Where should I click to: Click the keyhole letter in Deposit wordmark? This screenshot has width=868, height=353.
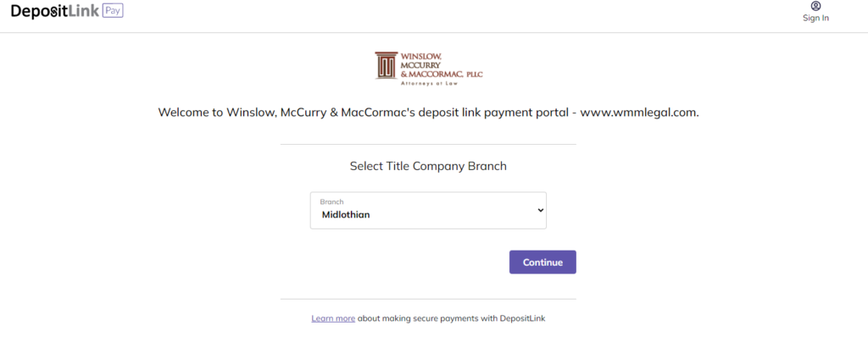point(55,12)
